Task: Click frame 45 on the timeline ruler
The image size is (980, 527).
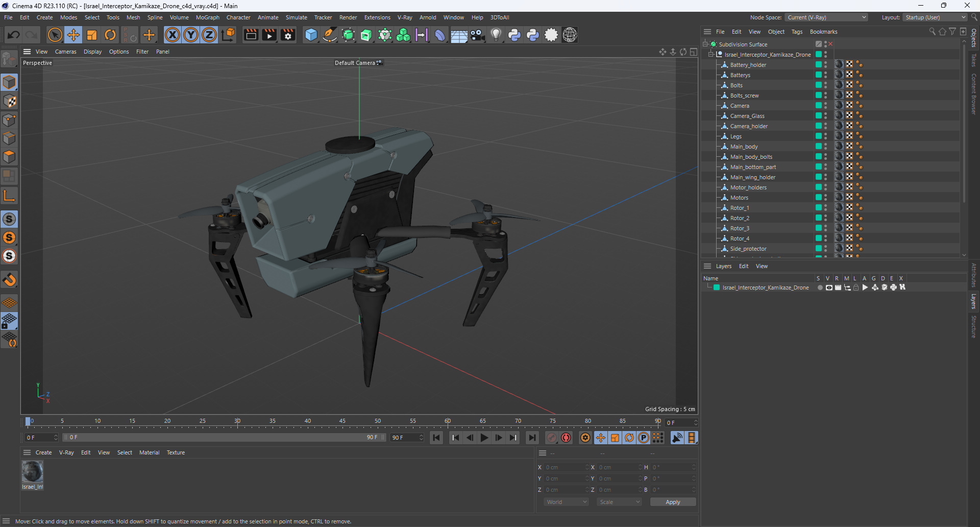Action: 342,422
